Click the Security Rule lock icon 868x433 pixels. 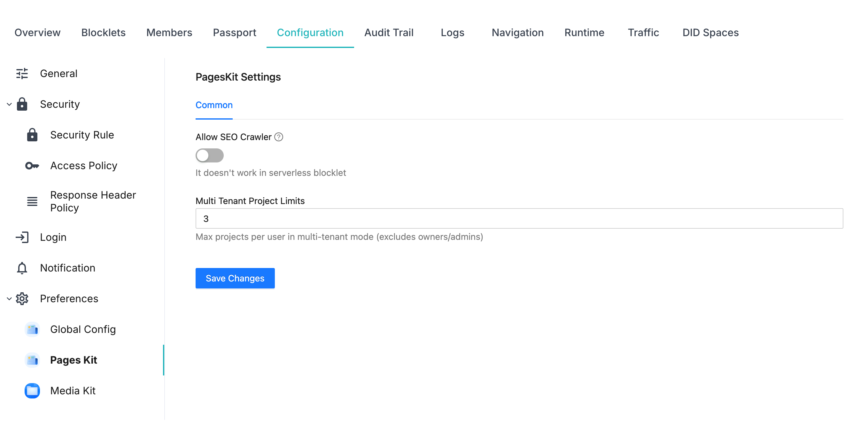[x=32, y=135]
